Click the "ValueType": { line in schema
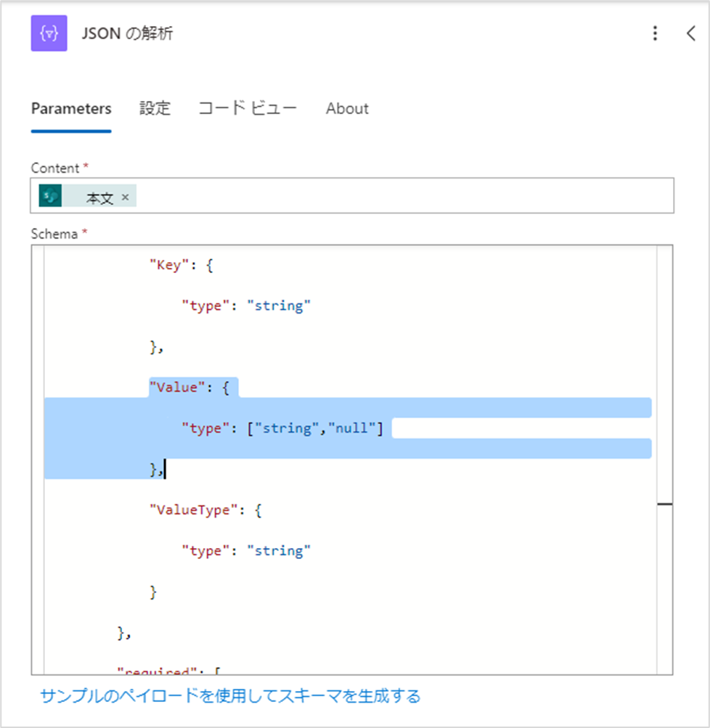This screenshot has width=710, height=728. [205, 510]
